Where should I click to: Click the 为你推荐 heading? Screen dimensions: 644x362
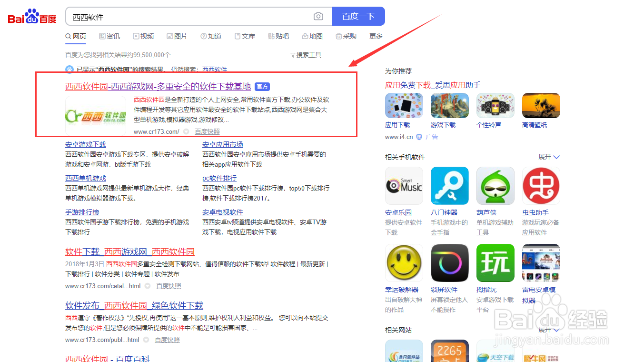398,71
